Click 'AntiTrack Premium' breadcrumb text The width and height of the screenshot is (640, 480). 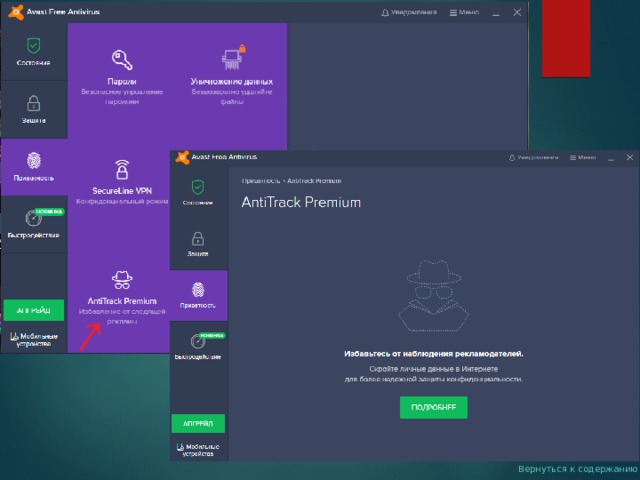point(314,181)
